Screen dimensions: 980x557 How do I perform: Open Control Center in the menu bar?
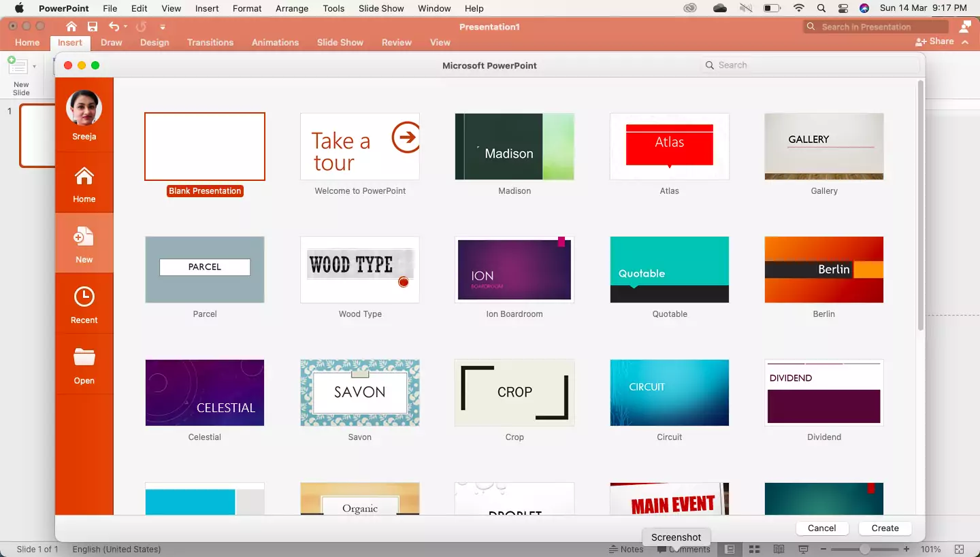pyautogui.click(x=843, y=8)
